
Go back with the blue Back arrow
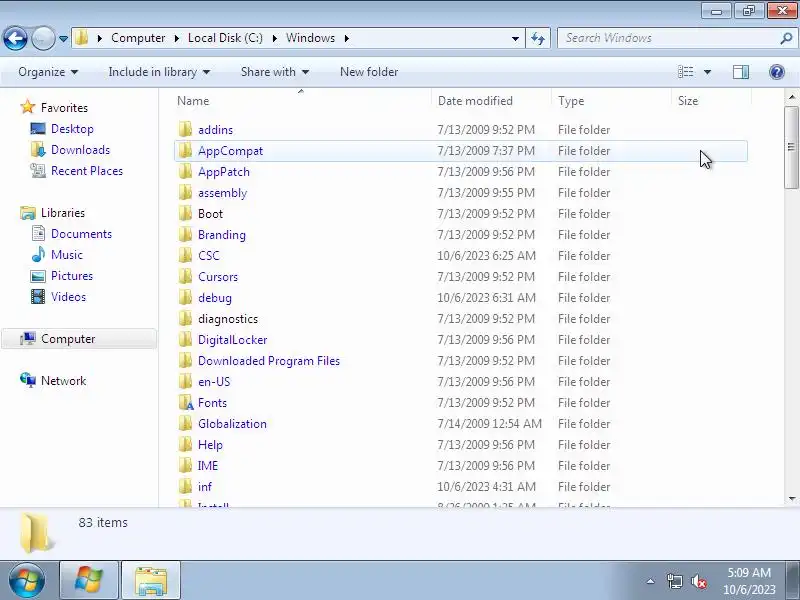[x=15, y=38]
